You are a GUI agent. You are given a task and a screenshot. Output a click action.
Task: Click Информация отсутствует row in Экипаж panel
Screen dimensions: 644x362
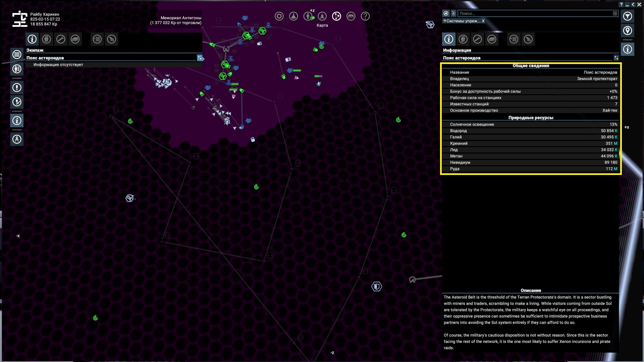(114, 65)
